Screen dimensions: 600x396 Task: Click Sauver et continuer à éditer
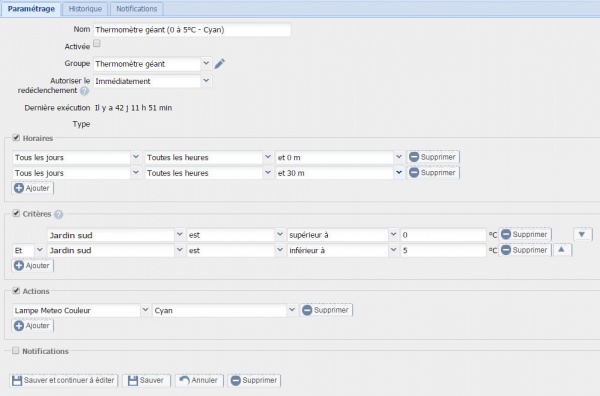point(64,381)
